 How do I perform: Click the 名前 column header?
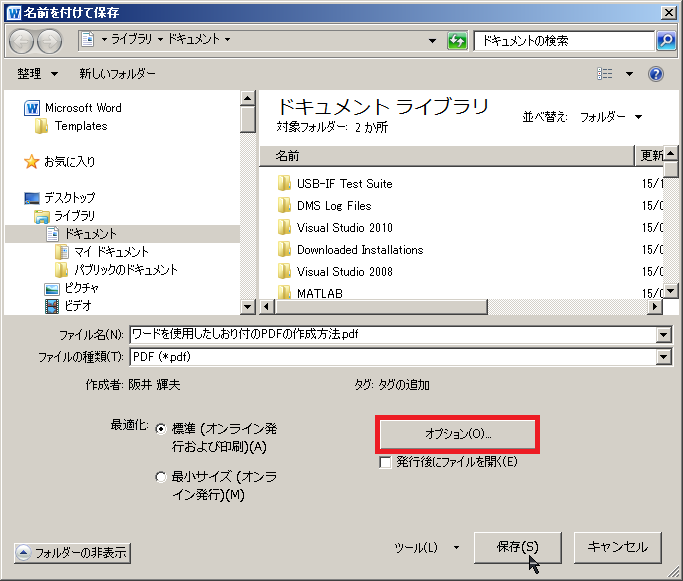pyautogui.click(x=446, y=155)
